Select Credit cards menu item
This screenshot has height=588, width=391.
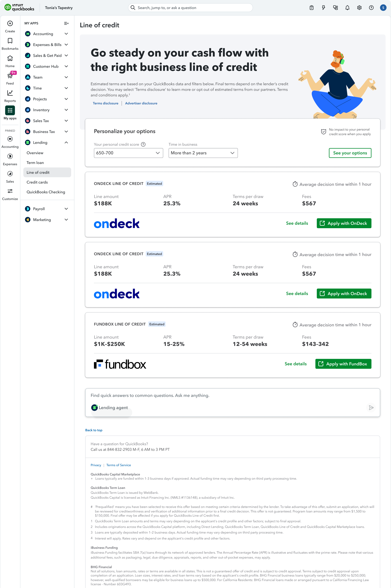coord(37,182)
